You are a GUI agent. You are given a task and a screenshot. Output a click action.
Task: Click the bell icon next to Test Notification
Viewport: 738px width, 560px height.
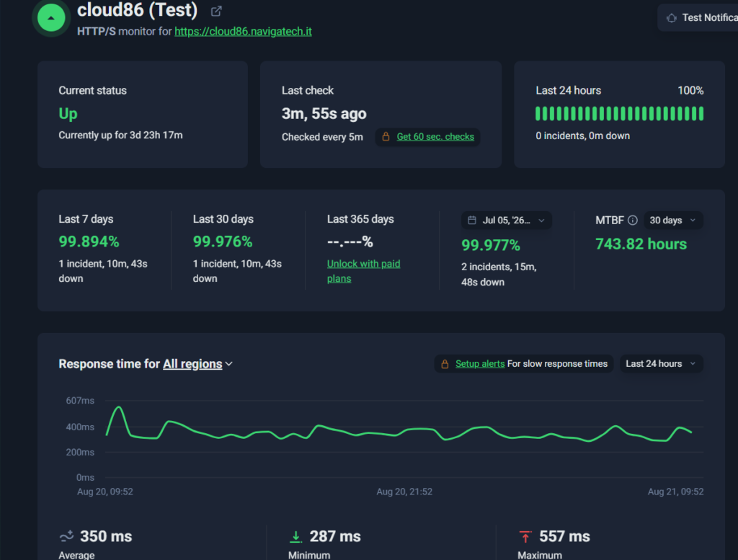672,18
